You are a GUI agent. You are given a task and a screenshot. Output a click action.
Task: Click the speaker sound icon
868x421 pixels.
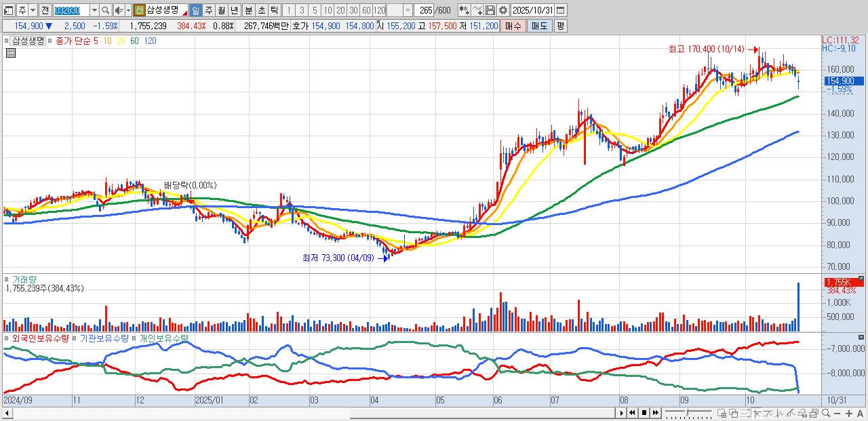(119, 10)
